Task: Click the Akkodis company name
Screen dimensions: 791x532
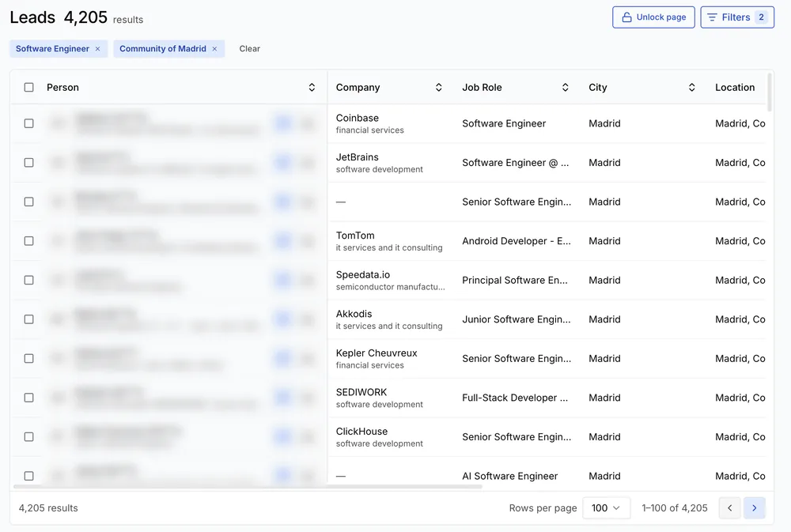Action: 354,314
